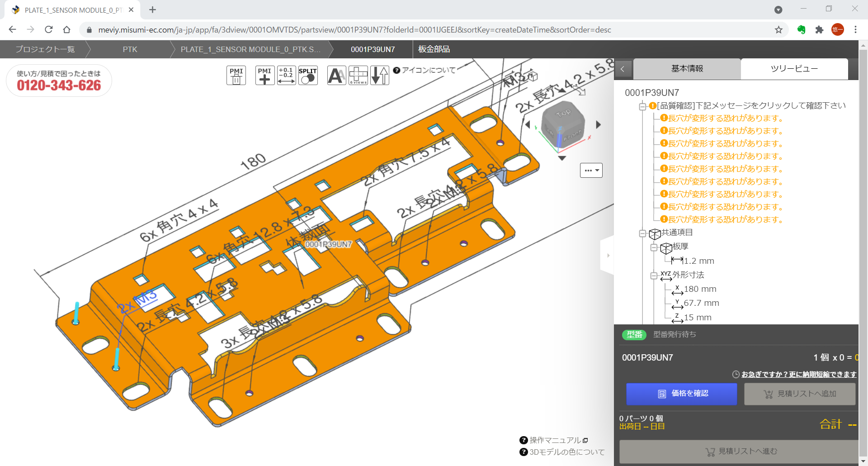Open a new browser tab
Image resolution: width=868 pixels, height=466 pixels.
tap(152, 10)
